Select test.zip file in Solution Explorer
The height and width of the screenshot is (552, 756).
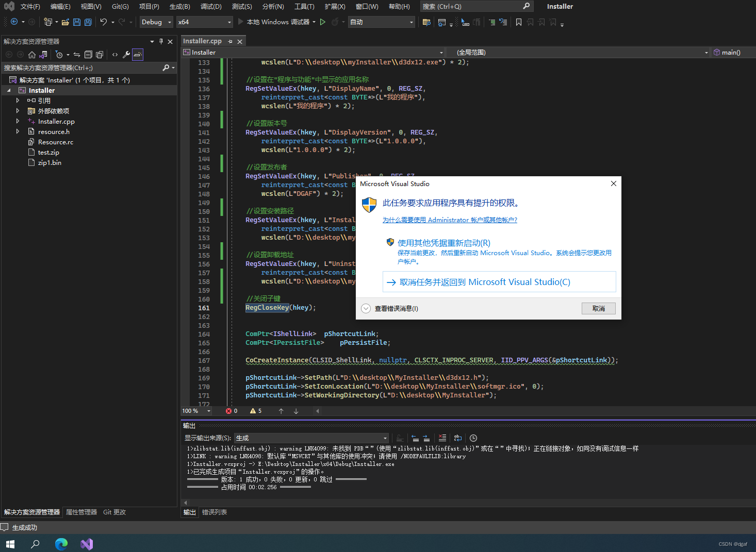pyautogui.click(x=48, y=153)
